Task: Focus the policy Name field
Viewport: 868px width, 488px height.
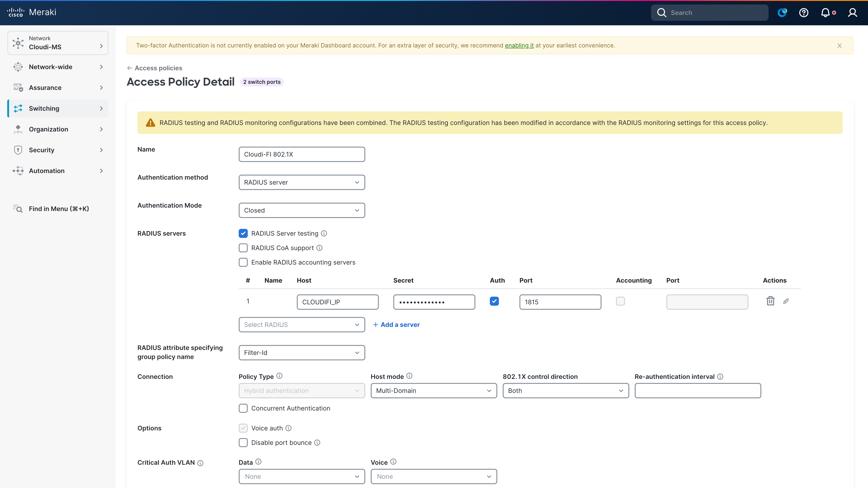Action: [302, 154]
